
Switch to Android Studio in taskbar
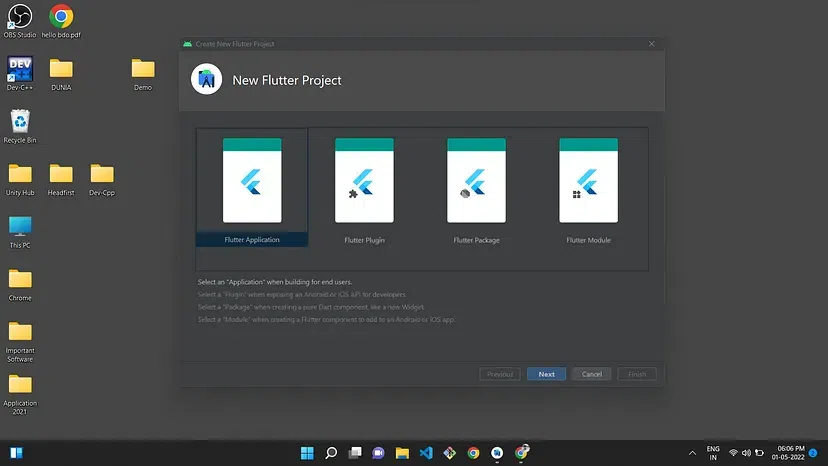pos(497,453)
